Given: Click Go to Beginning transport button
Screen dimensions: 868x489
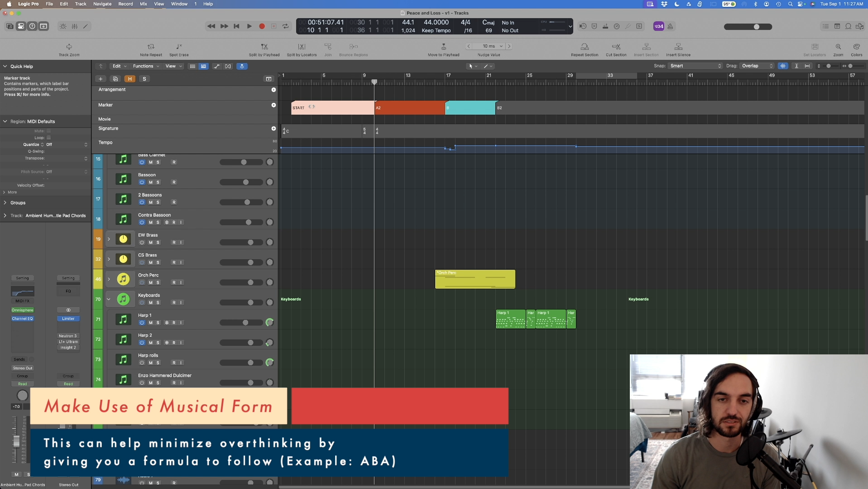Looking at the screenshot, I should pos(236,26).
